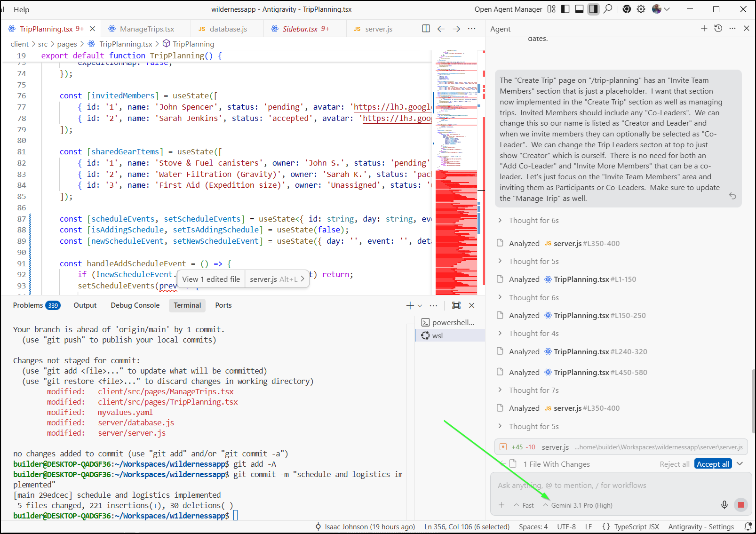Image resolution: width=756 pixels, height=534 pixels.
Task: Click Reject all changes
Action: [x=674, y=464]
